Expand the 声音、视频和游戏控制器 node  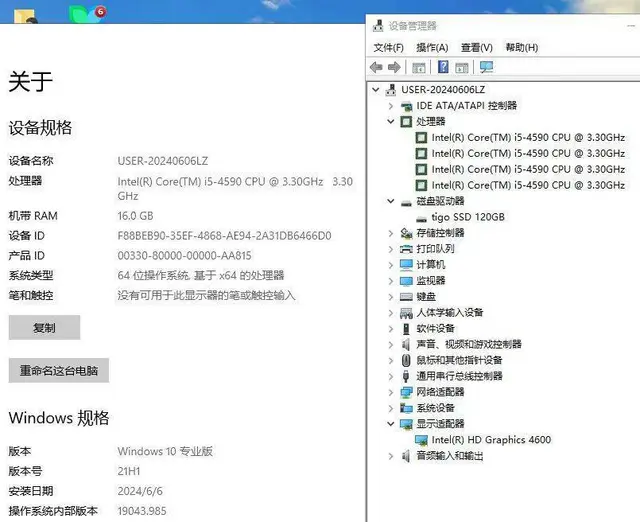click(391, 344)
